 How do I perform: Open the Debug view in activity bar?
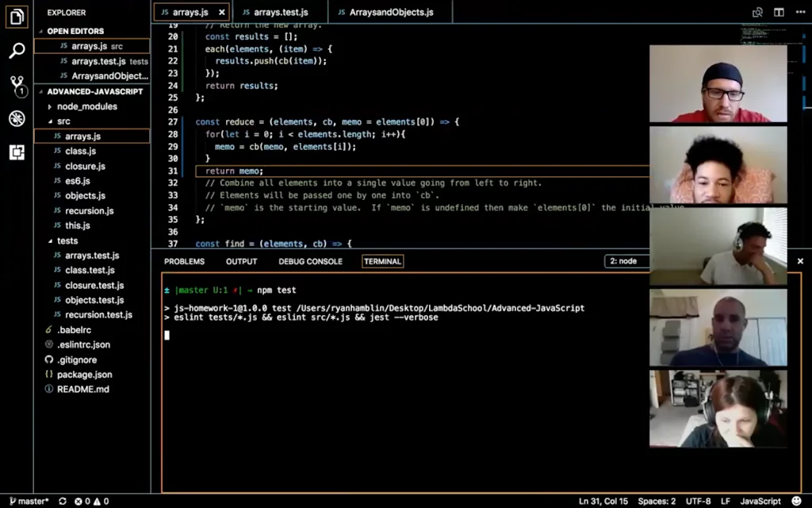[17, 118]
